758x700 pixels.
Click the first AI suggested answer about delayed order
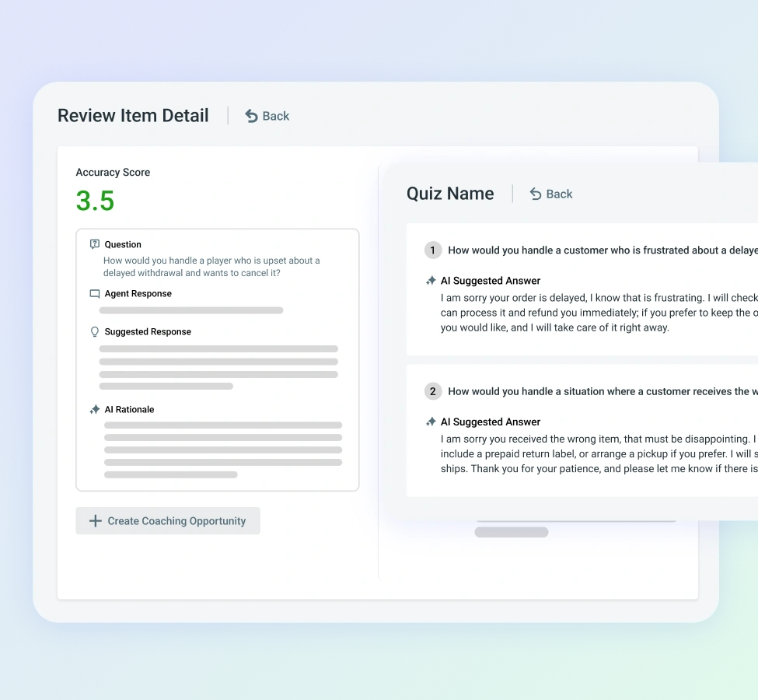click(x=598, y=313)
